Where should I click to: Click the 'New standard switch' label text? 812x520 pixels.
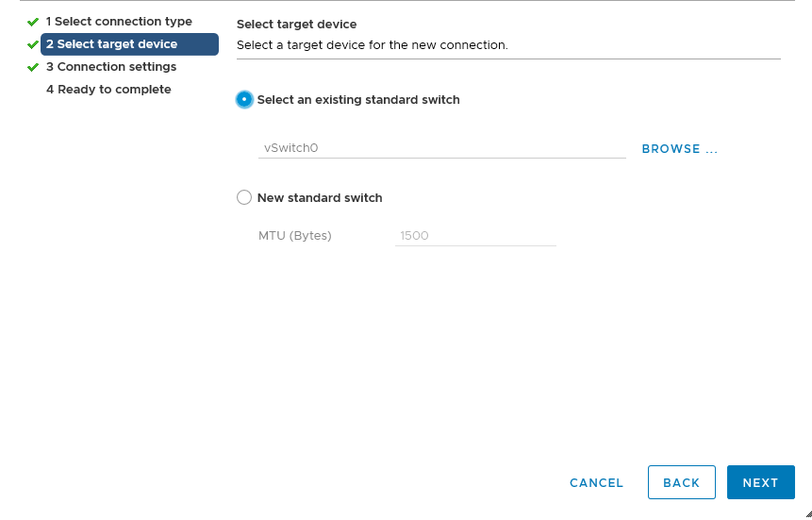[x=320, y=198]
